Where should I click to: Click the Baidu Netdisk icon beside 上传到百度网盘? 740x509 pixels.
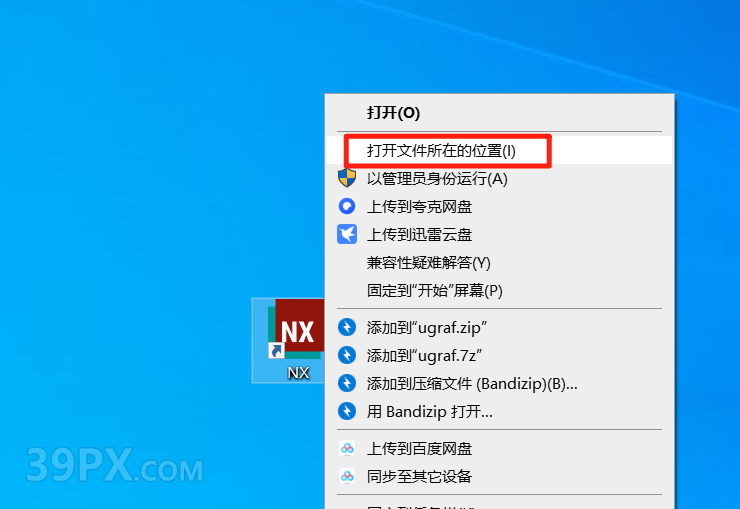tap(347, 448)
